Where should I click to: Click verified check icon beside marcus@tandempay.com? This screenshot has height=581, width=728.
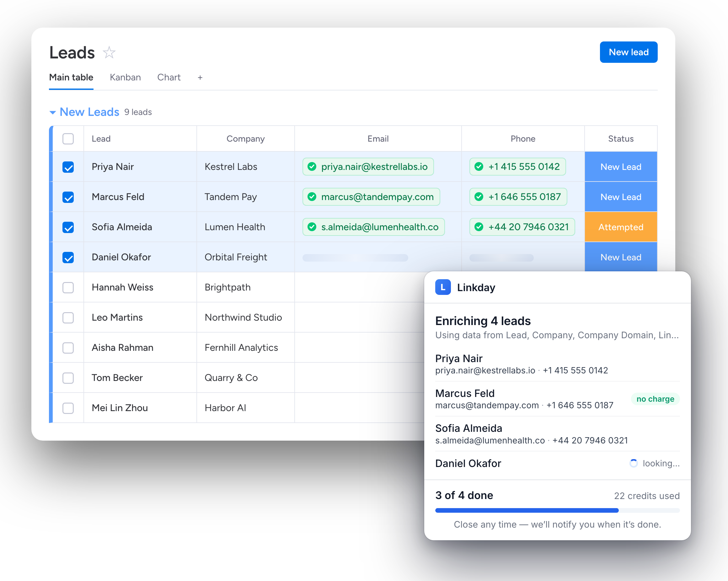point(312,197)
